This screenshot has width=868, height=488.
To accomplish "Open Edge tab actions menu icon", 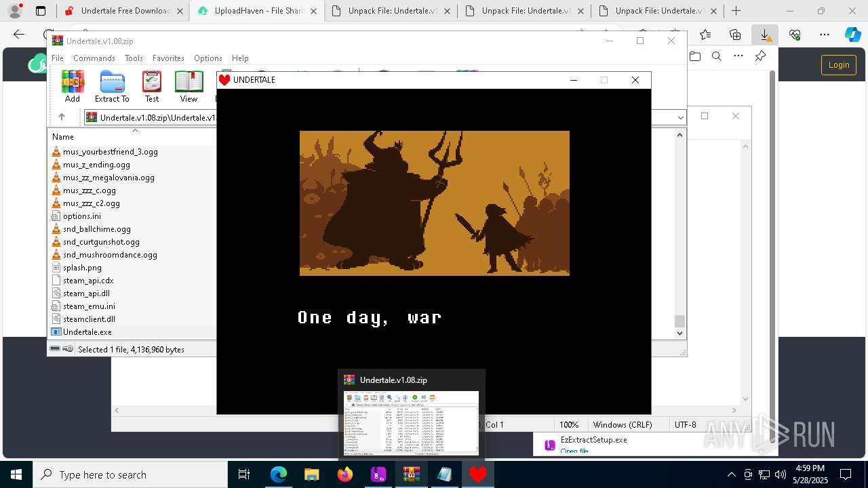I will pyautogui.click(x=41, y=11).
